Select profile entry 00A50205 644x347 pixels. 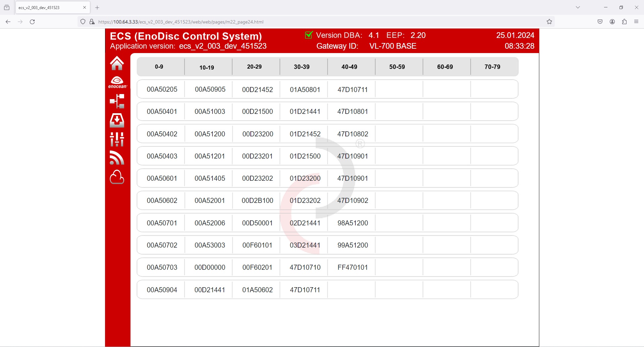[x=162, y=89]
